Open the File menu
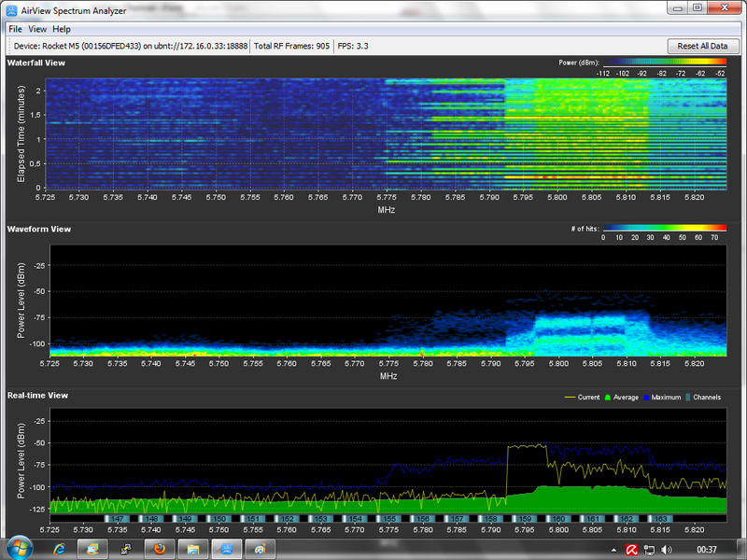This screenshot has width=747, height=560. [x=15, y=29]
